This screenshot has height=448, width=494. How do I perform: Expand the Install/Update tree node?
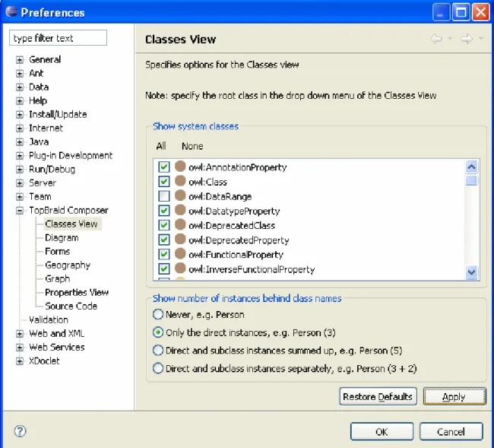click(20, 114)
